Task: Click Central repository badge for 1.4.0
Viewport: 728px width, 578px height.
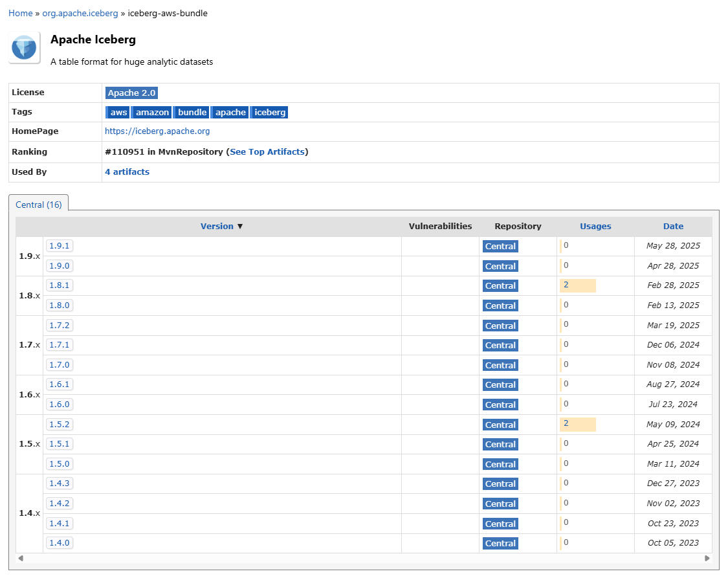Action: [500, 542]
